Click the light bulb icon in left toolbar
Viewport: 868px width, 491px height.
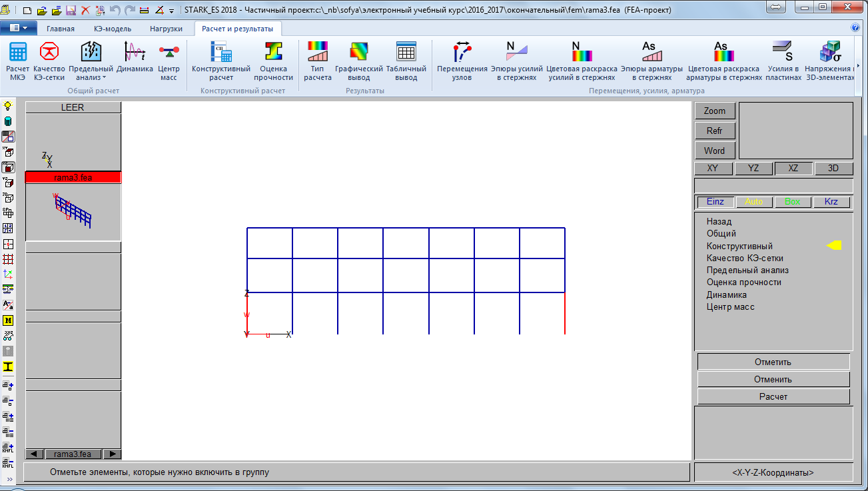pos(8,107)
